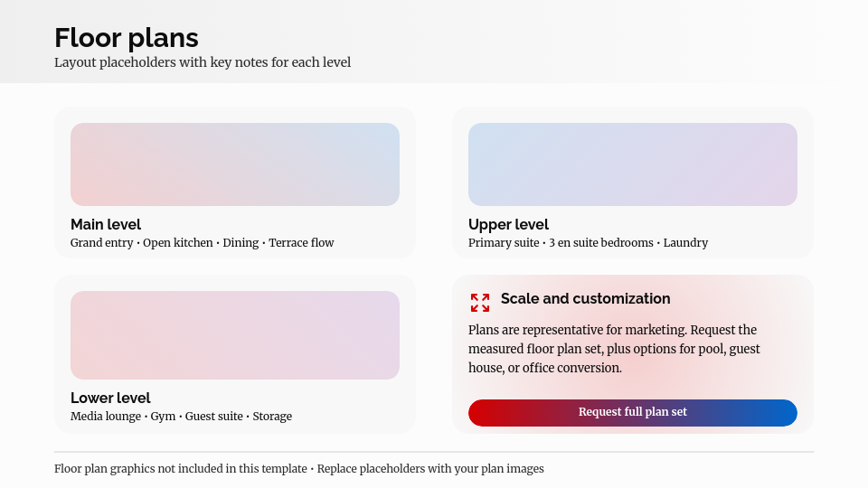Screen dimensions: 868x488
Task: Select the Main level plan placeholder image
Action: pyautogui.click(x=235, y=164)
